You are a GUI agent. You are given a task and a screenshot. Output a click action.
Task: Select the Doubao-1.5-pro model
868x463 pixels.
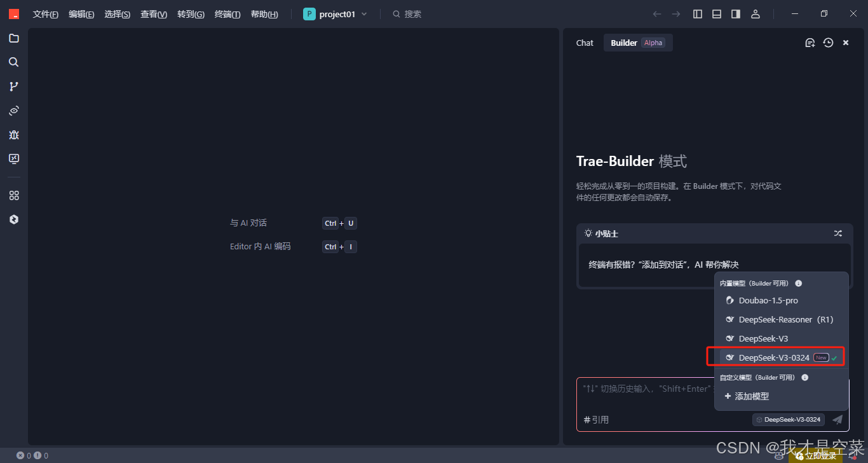(x=782, y=300)
